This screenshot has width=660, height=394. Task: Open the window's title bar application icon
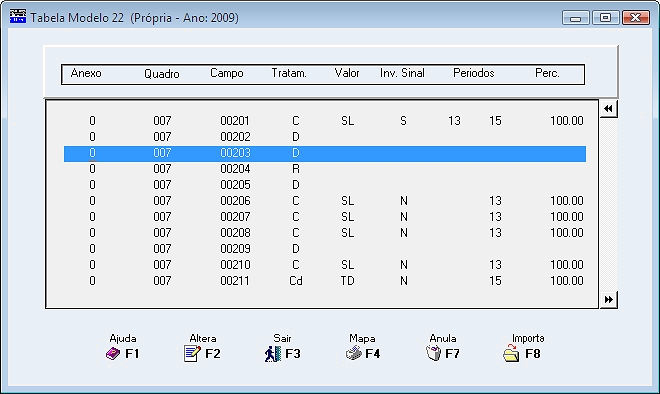point(18,17)
